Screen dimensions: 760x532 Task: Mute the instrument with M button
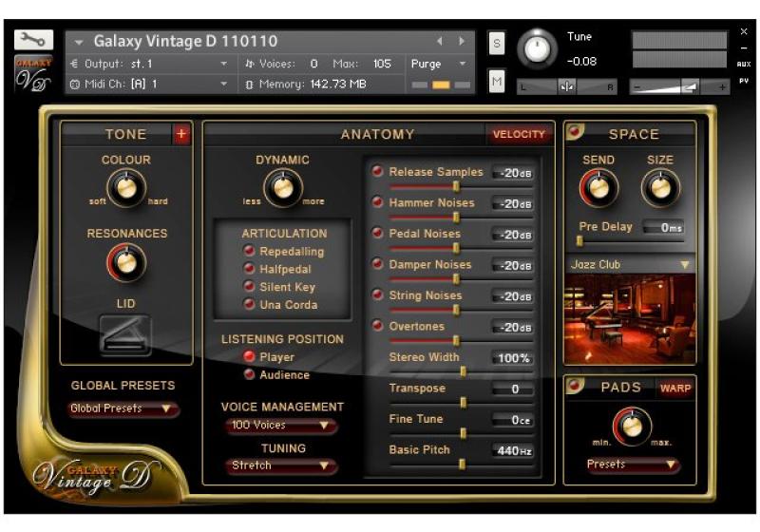[x=496, y=82]
